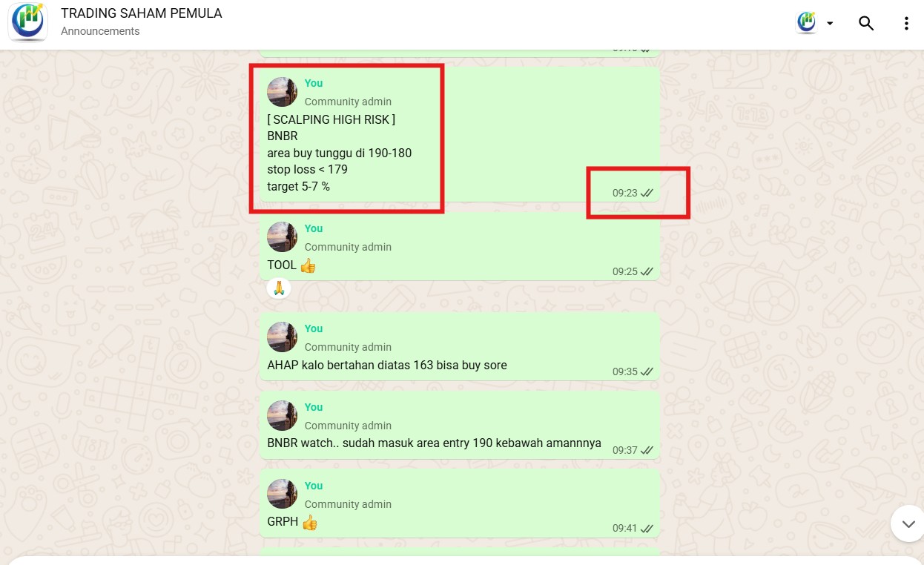Click the thumbs up emoji in TOOL message

coord(308,265)
